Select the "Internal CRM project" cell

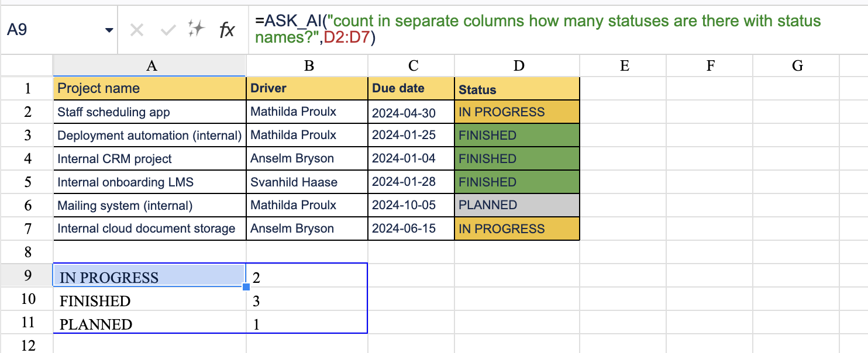(150, 158)
